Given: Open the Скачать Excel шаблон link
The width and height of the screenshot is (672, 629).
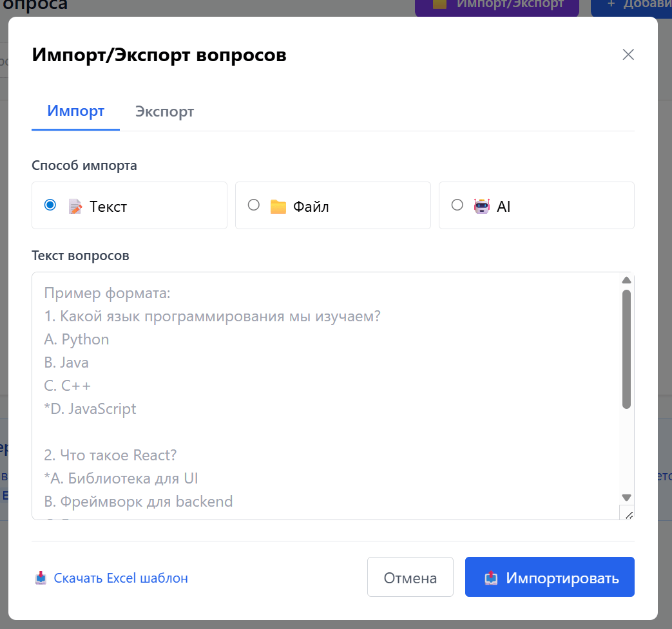Looking at the screenshot, I should (x=120, y=578).
